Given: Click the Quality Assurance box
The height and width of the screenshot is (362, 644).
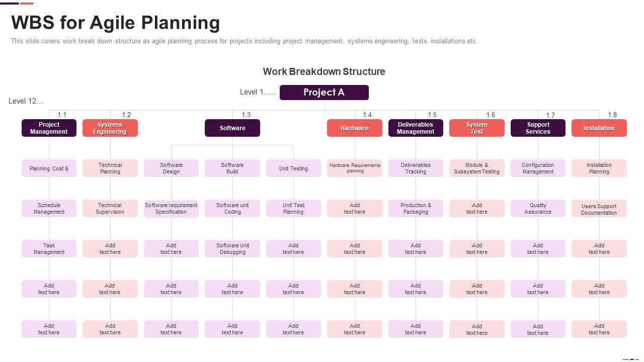Looking at the screenshot, I should [538, 209].
